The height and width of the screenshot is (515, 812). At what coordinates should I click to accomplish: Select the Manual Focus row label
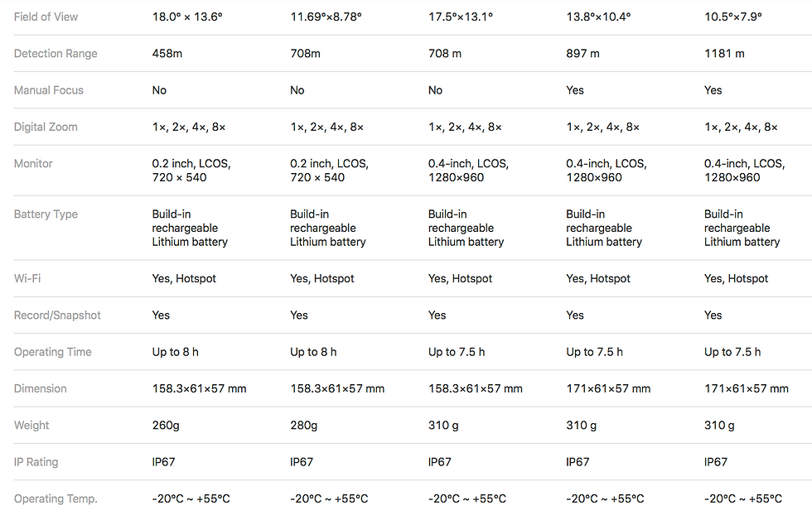pos(48,90)
